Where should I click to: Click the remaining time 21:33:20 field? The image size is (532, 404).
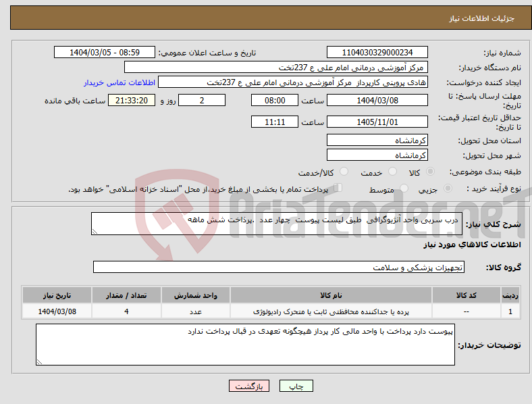(x=132, y=100)
